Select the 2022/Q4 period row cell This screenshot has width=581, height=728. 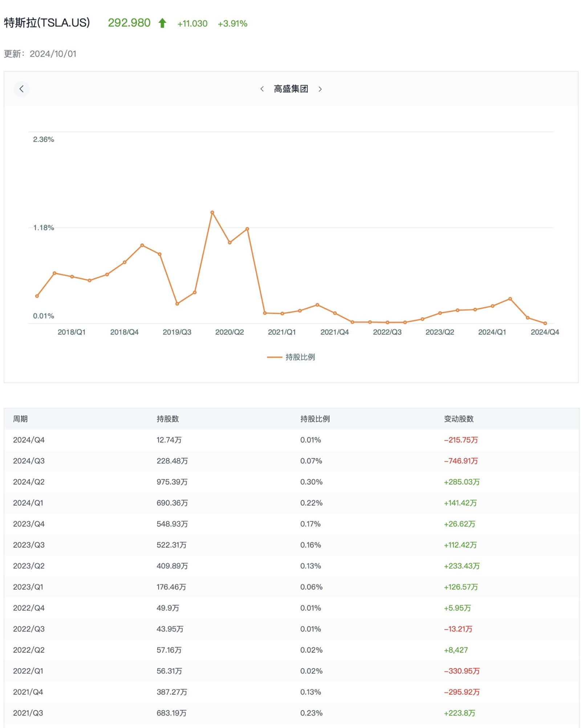point(29,608)
